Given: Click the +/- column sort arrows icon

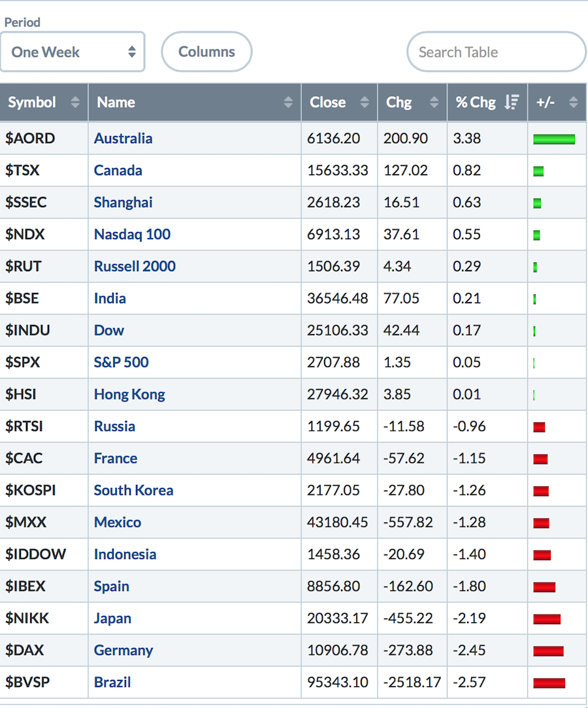Looking at the screenshot, I should [x=573, y=103].
